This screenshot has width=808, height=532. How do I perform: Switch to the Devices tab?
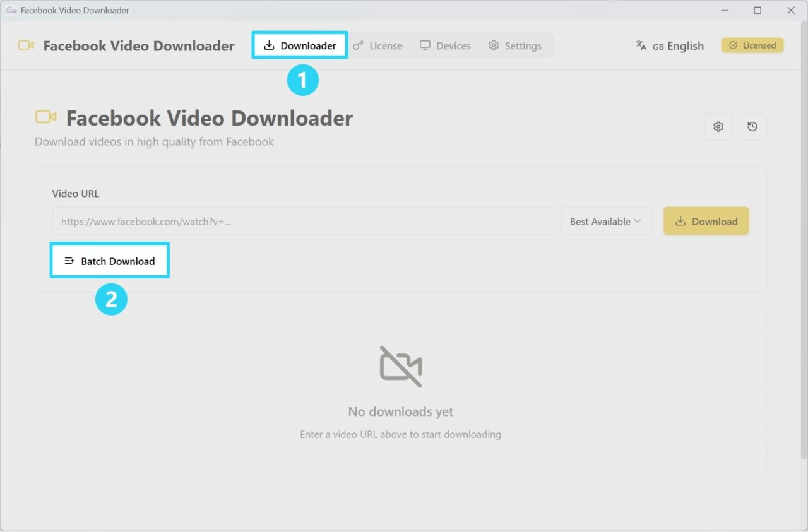point(445,45)
